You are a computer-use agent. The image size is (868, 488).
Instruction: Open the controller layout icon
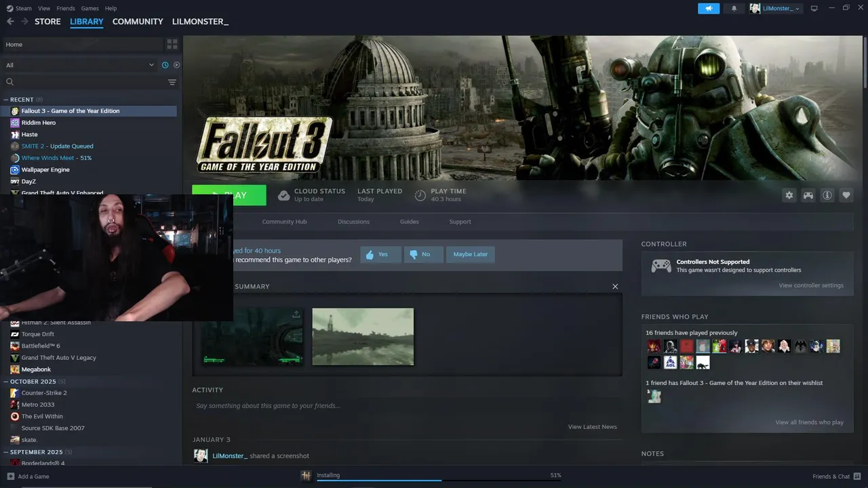pyautogui.click(x=808, y=195)
